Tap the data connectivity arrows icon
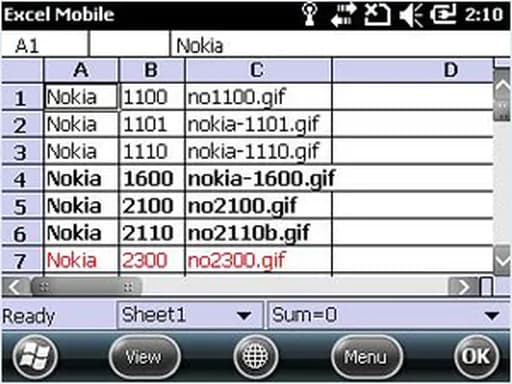This screenshot has height=384, width=512. pyautogui.click(x=343, y=15)
